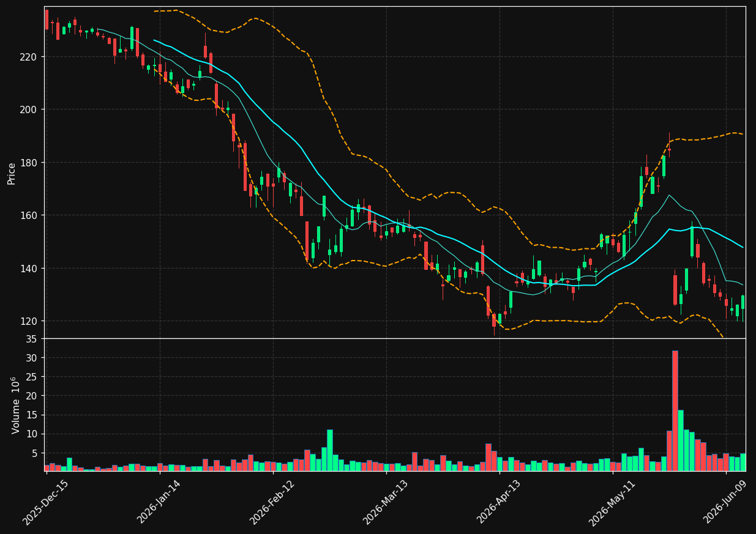Click the Volume 10⁶ axis title
The height and width of the screenshot is (534, 756).
point(15,405)
